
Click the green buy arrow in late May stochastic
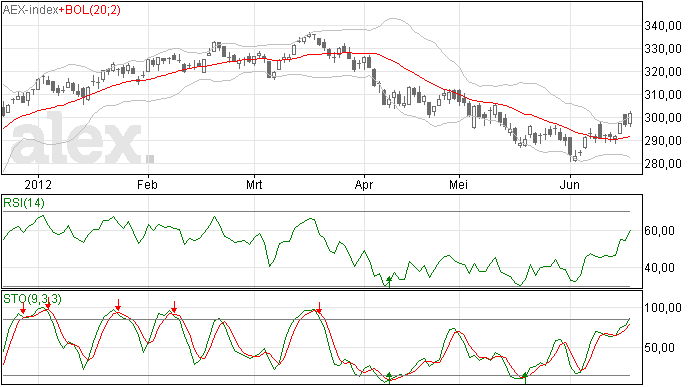[525, 378]
